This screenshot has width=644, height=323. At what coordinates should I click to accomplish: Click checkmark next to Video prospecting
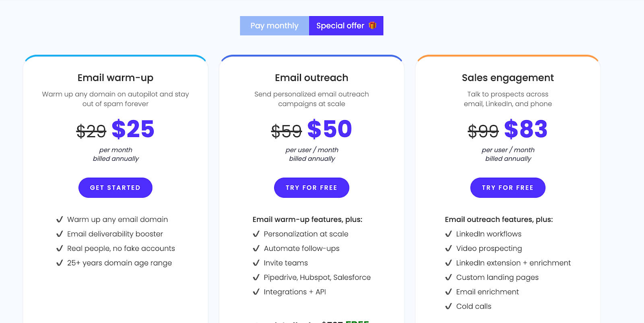pos(448,248)
